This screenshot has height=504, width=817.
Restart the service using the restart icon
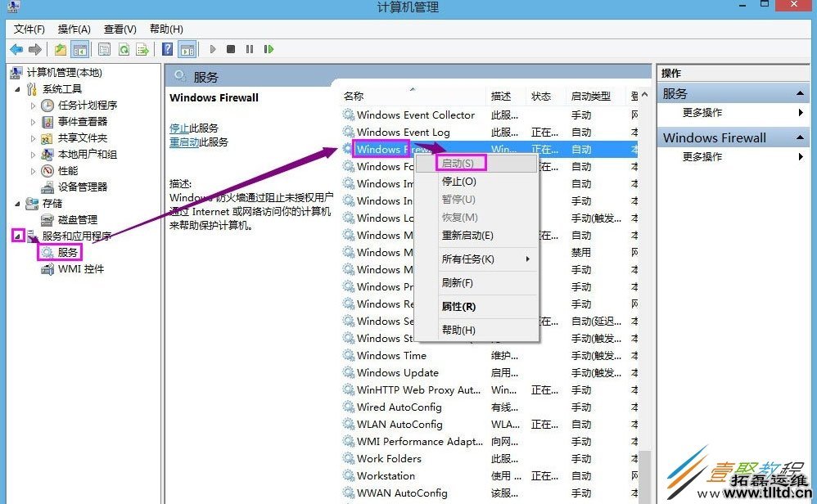coord(269,49)
